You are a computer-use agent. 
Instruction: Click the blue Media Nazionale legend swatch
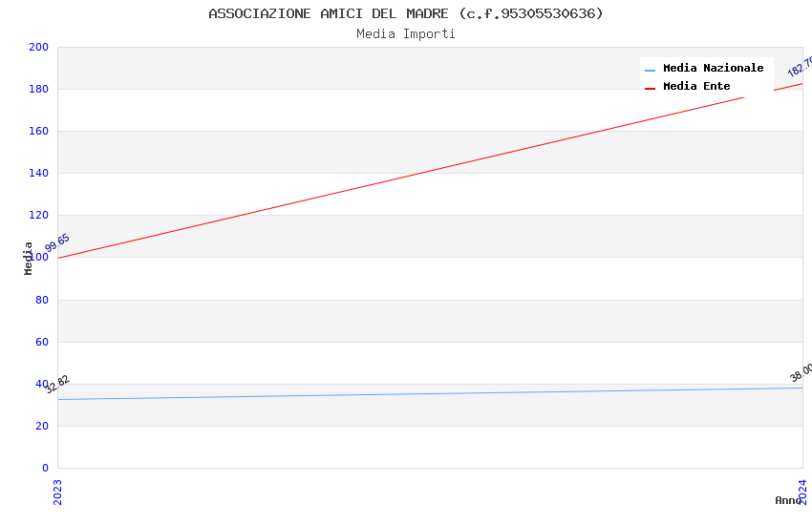pos(650,71)
